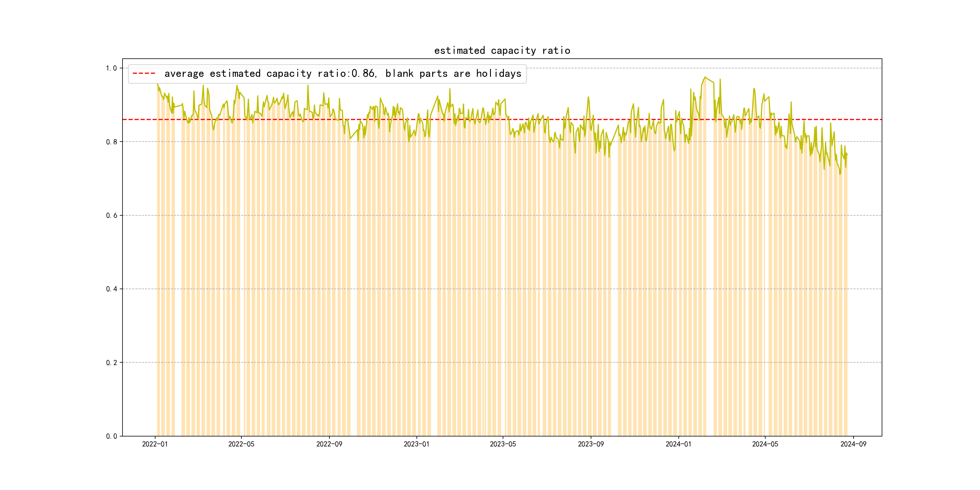980x490 pixels.
Task: Click the 2022-09 x-axis label
Action: click(x=329, y=444)
